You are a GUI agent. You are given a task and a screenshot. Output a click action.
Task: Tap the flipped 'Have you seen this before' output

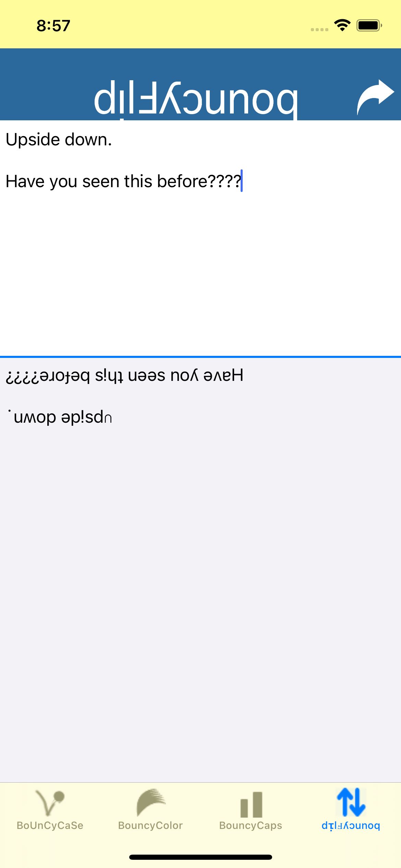click(125, 376)
